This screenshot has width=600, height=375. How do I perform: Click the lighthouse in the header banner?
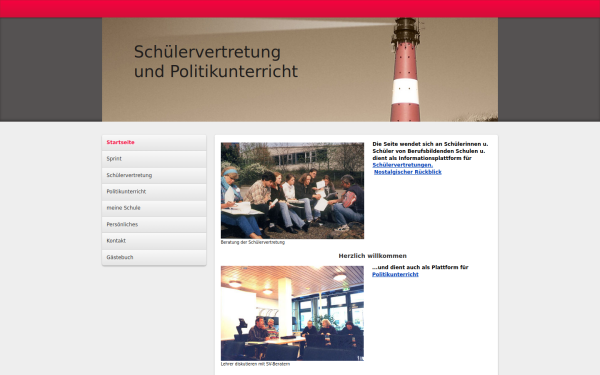tap(406, 70)
